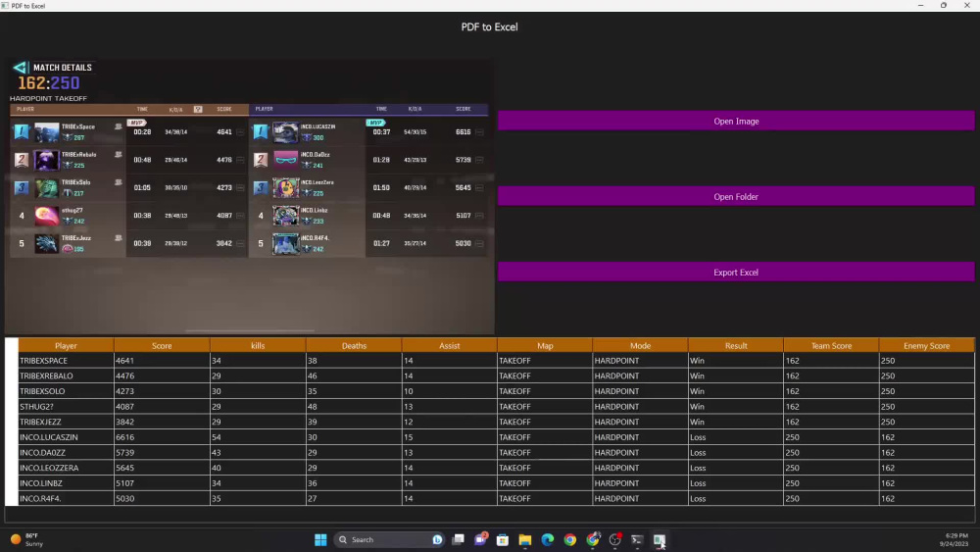Open File Explorer from taskbar
Image resolution: width=980 pixels, height=552 pixels.
525,539
